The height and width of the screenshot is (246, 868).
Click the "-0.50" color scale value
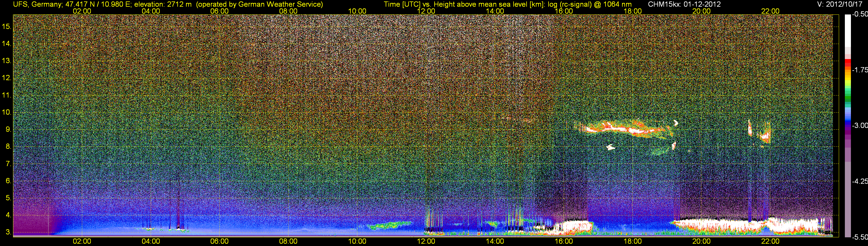coord(860,14)
